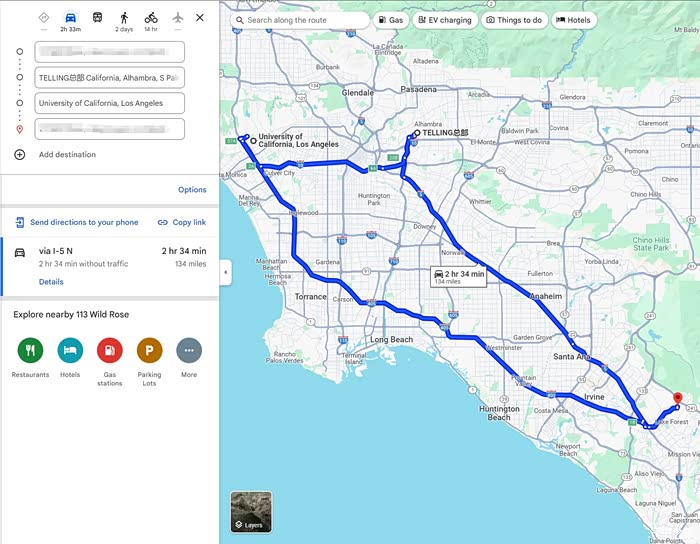Choose walking directions icon
This screenshot has width=700, height=544.
124,18
